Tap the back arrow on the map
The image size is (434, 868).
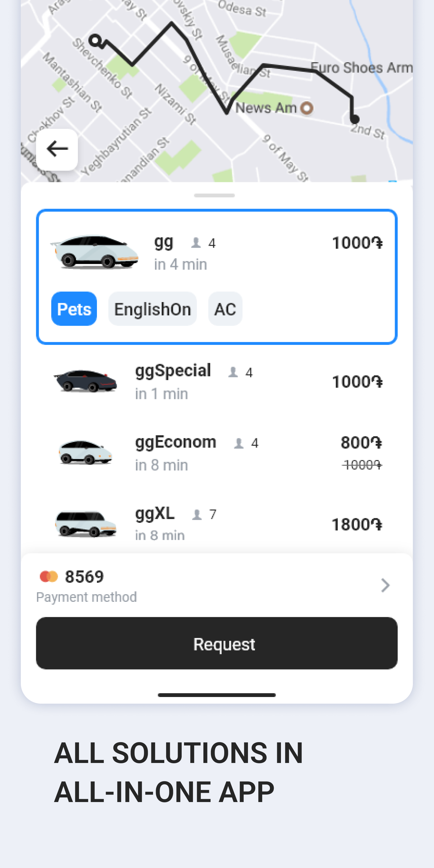(x=57, y=149)
